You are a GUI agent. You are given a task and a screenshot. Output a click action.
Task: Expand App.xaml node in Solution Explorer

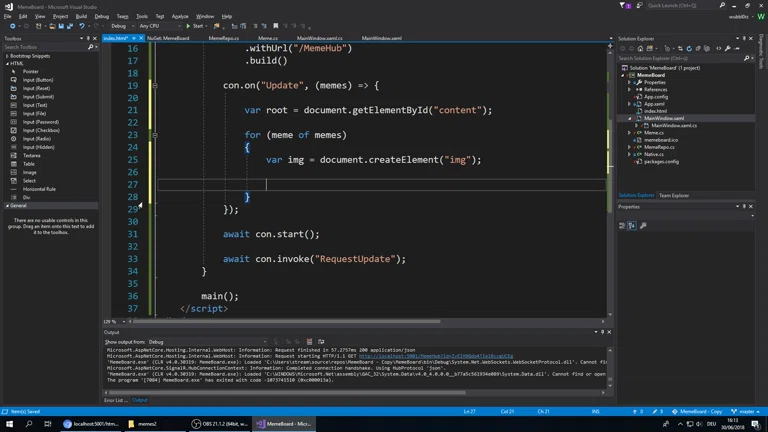[x=629, y=104]
